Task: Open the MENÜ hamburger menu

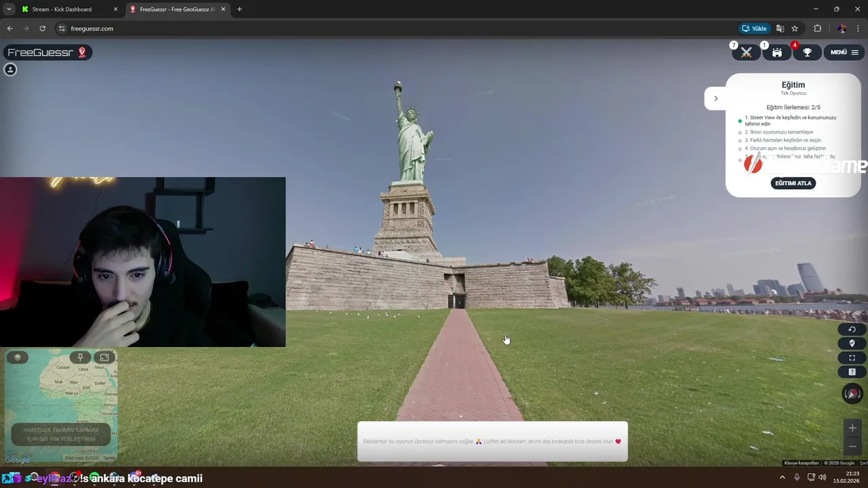Action: (844, 52)
